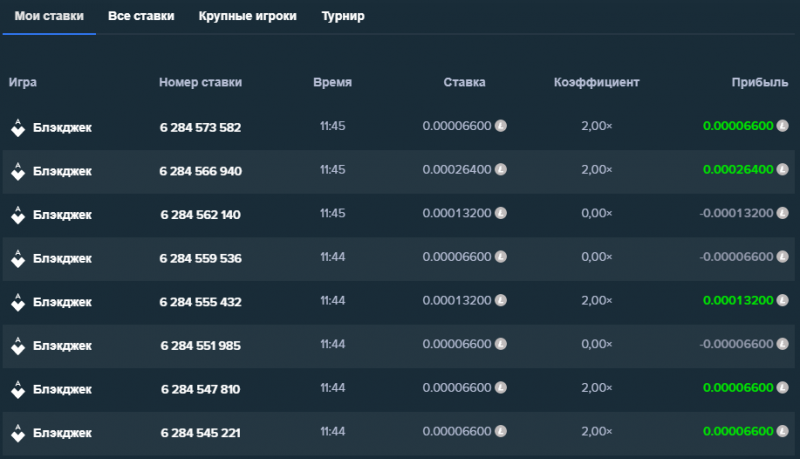Click stake 0.00013200 in row 6 284 562 140
This screenshot has height=459, width=800.
tap(457, 213)
